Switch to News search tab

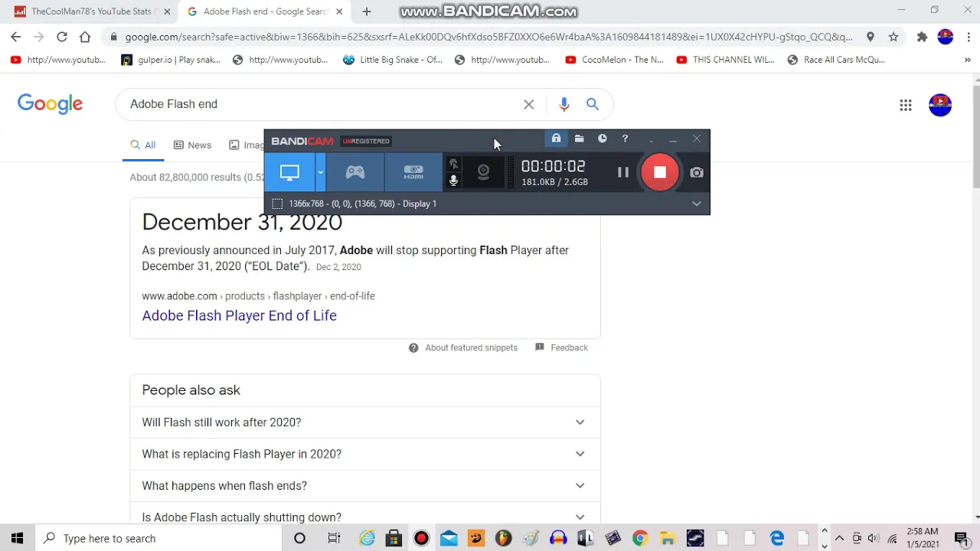[192, 145]
